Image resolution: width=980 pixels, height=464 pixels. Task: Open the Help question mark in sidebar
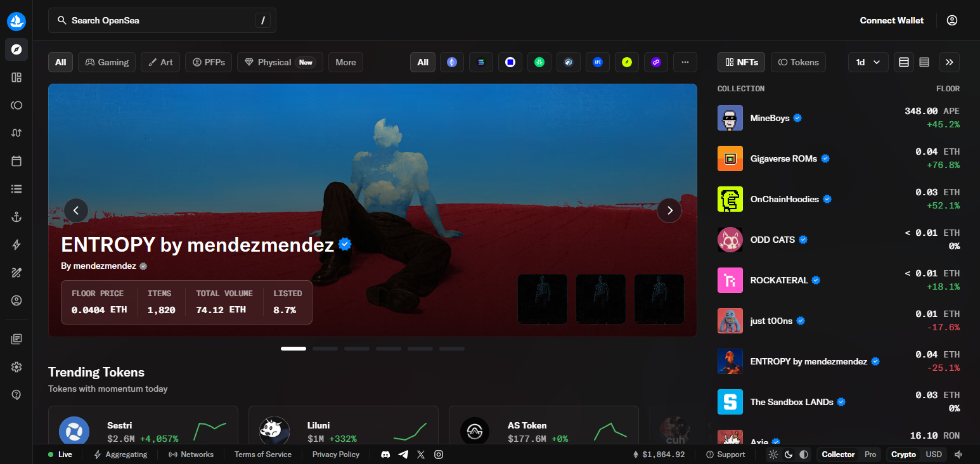point(16,395)
